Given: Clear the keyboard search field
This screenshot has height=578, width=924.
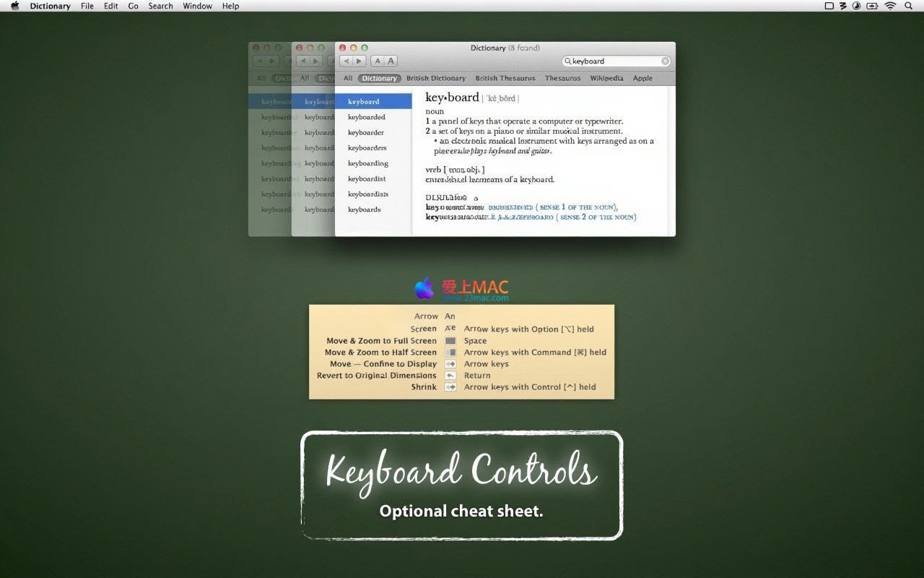Looking at the screenshot, I should (666, 61).
